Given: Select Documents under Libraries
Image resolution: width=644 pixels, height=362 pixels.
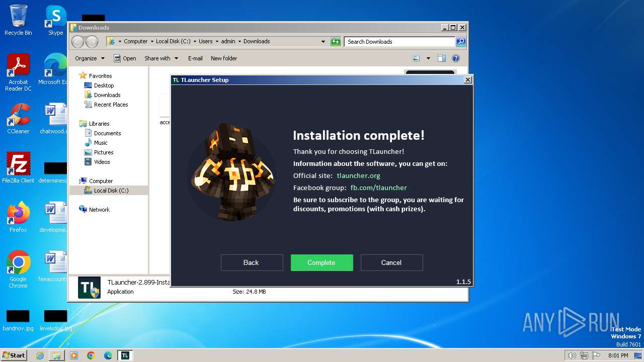Looking at the screenshot, I should [107, 133].
